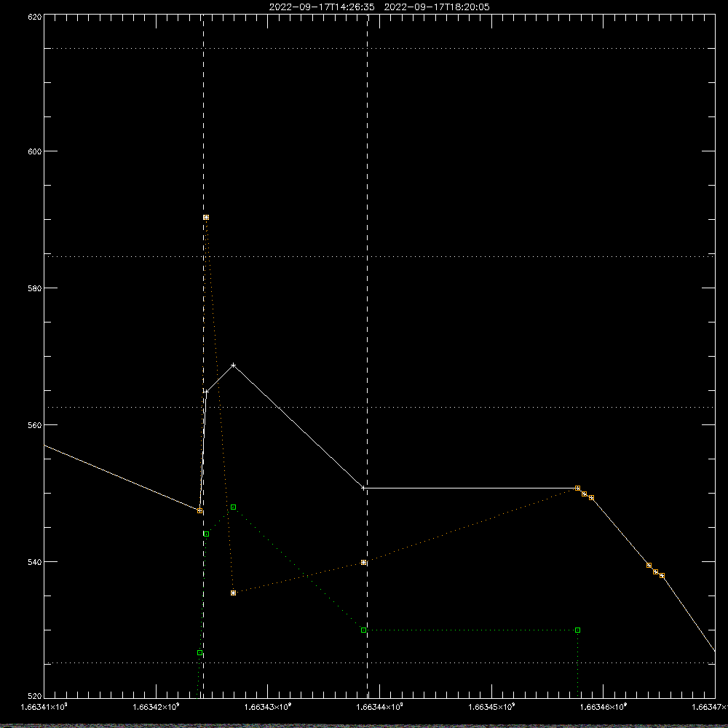Select the 600 label on the y-axis
The height and width of the screenshot is (728, 728).
point(35,151)
